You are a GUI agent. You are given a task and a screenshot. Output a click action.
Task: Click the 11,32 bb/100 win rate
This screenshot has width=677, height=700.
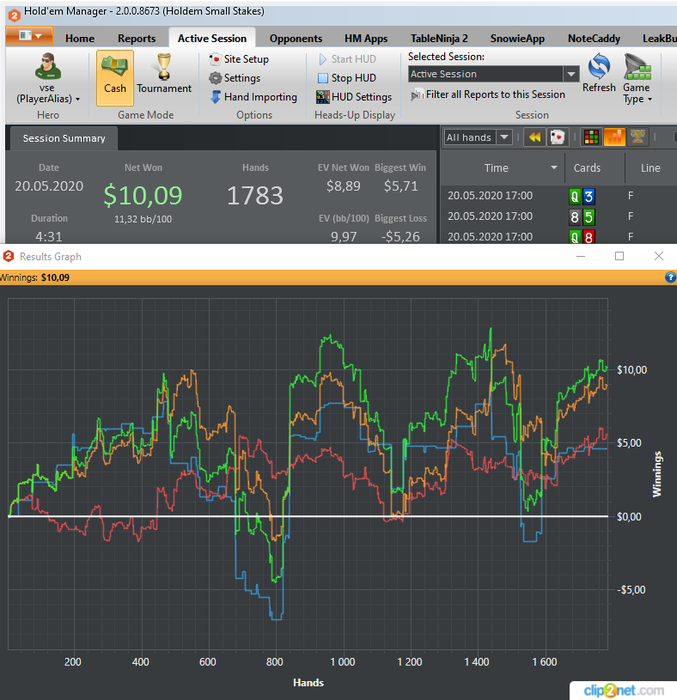click(x=143, y=219)
